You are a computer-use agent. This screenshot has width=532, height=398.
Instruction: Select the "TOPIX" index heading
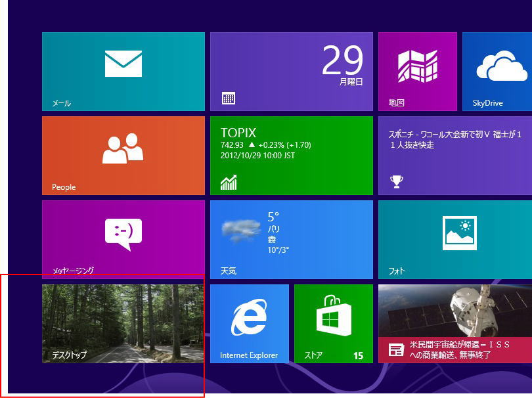[238, 133]
